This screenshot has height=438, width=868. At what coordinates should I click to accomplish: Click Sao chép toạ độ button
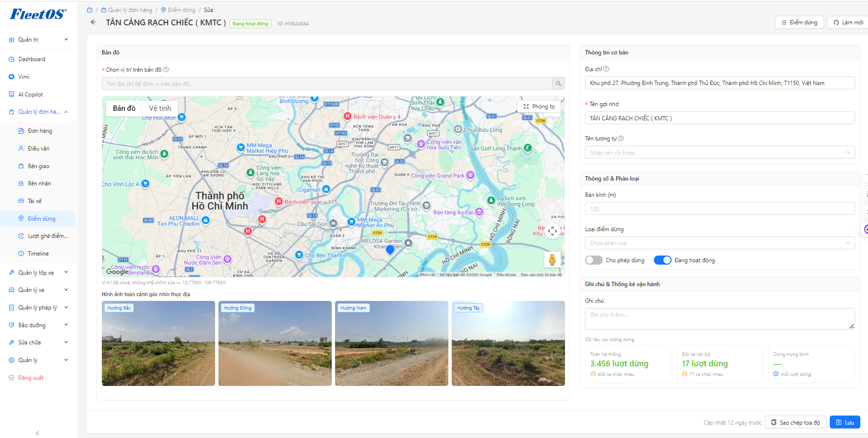795,422
